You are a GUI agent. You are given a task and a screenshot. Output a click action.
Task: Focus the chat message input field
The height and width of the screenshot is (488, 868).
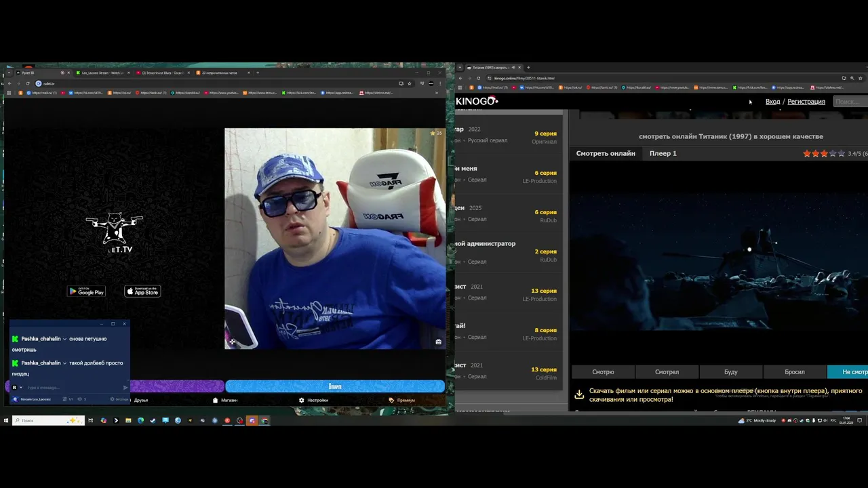pyautogui.click(x=73, y=388)
